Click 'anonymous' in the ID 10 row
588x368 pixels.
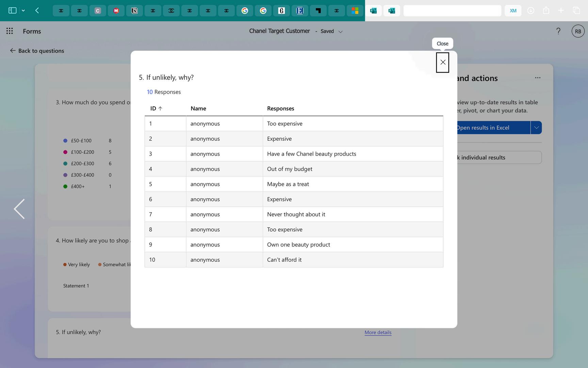[205, 260]
